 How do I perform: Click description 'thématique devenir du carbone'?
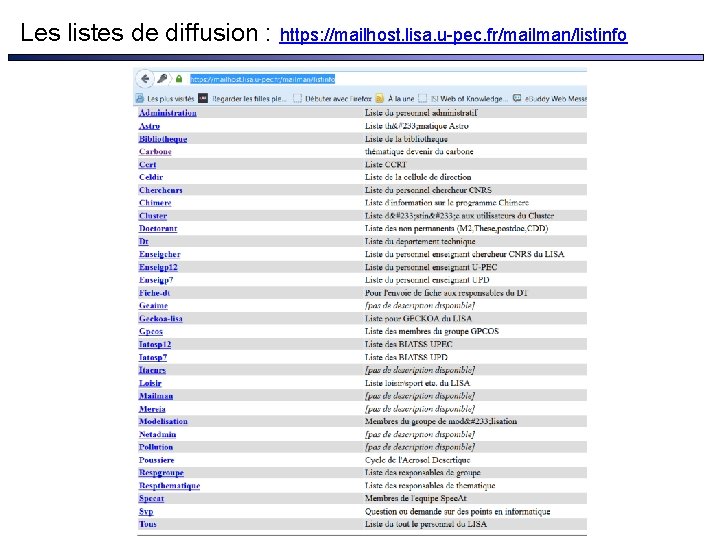(x=419, y=152)
